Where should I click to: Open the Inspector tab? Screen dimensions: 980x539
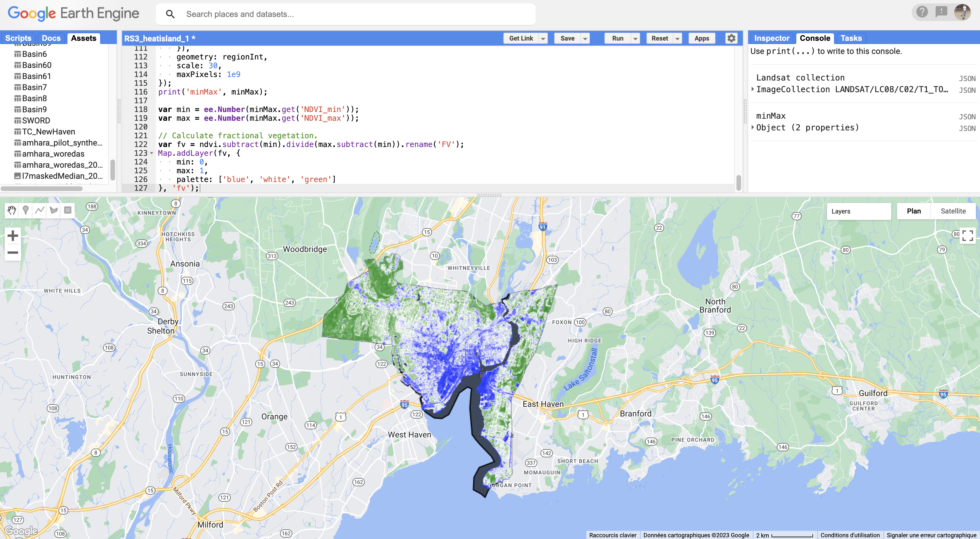tap(772, 38)
